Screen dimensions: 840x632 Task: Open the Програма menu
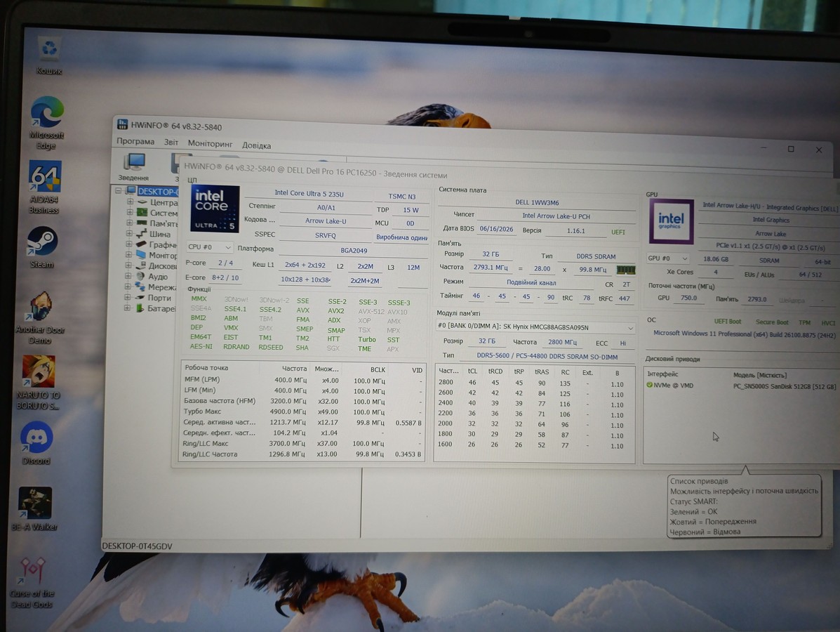[x=135, y=142]
